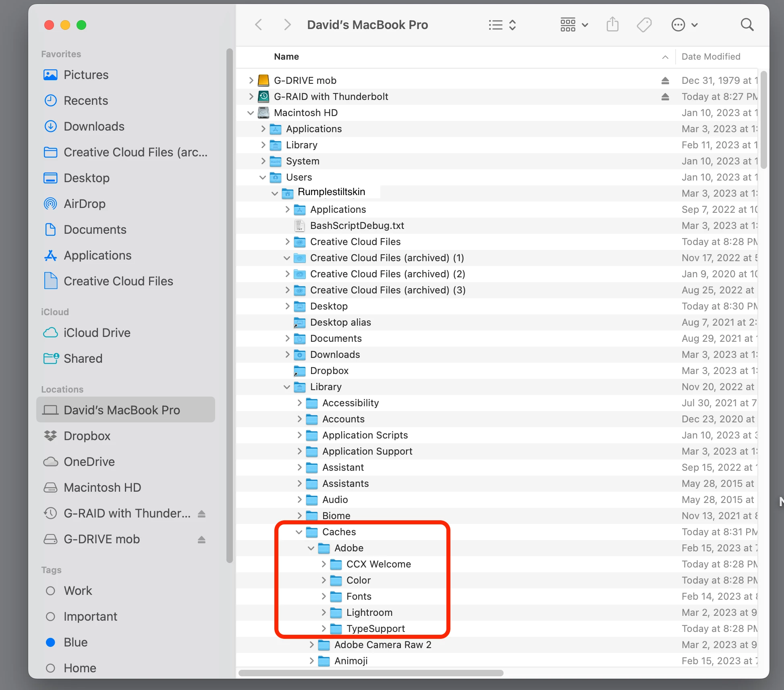Eject the G-DRIVE mob sidebar volume
The width and height of the screenshot is (784, 690).
(x=201, y=539)
